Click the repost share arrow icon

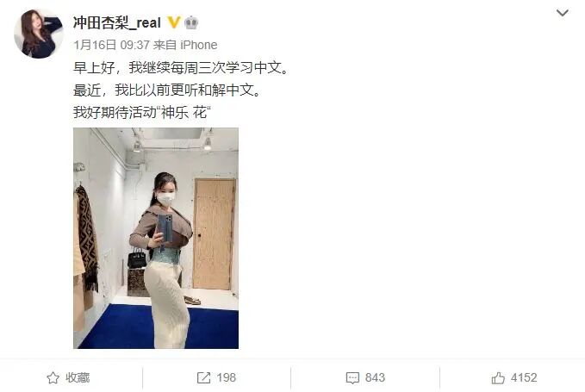pos(203,378)
